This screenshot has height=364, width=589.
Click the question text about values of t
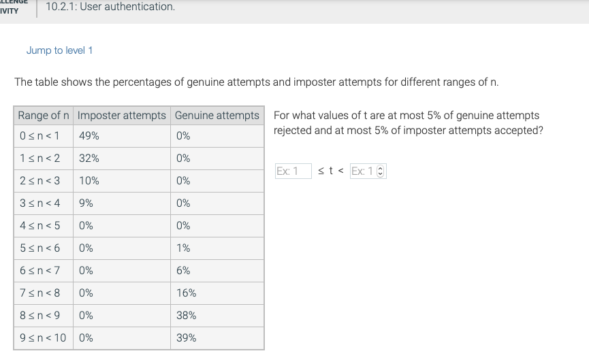pyautogui.click(x=409, y=122)
